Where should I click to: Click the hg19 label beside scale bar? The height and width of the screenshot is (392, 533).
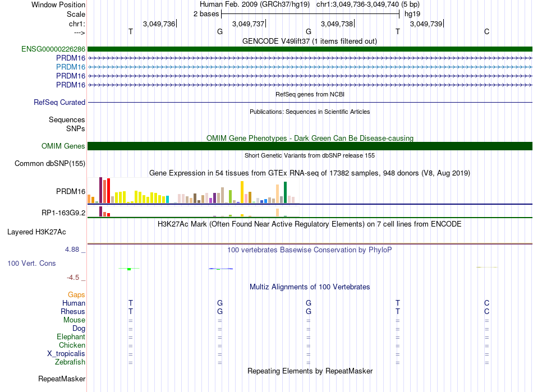pyautogui.click(x=412, y=14)
